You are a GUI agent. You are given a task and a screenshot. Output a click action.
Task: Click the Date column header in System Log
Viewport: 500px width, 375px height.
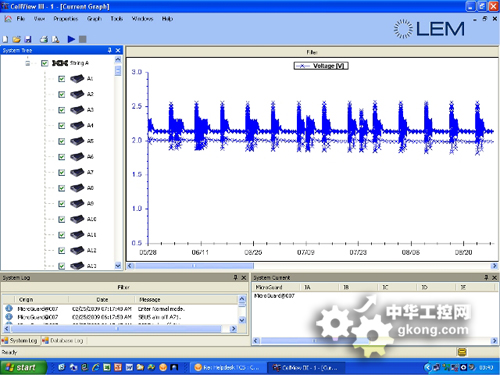[102, 299]
